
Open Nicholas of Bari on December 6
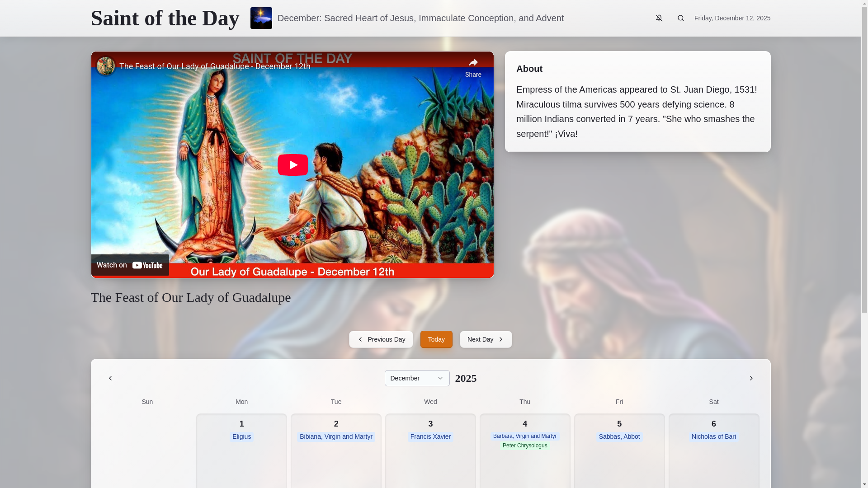(x=713, y=436)
